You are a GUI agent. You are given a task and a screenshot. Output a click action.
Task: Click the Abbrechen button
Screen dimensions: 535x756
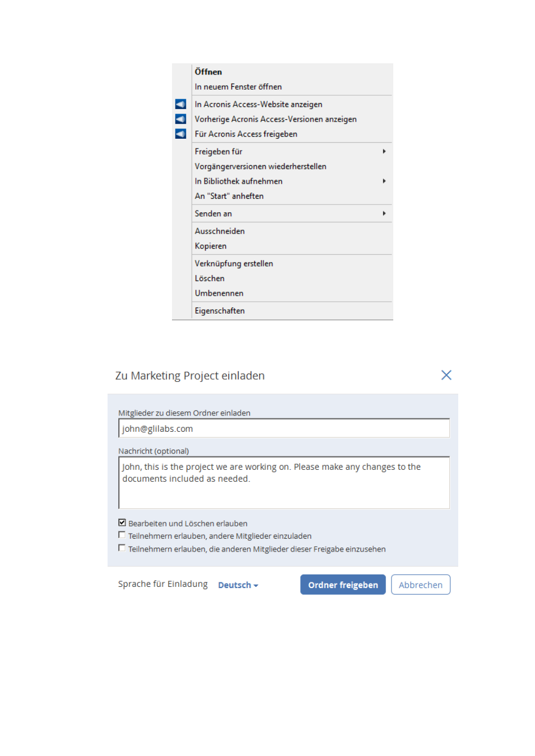click(x=421, y=585)
